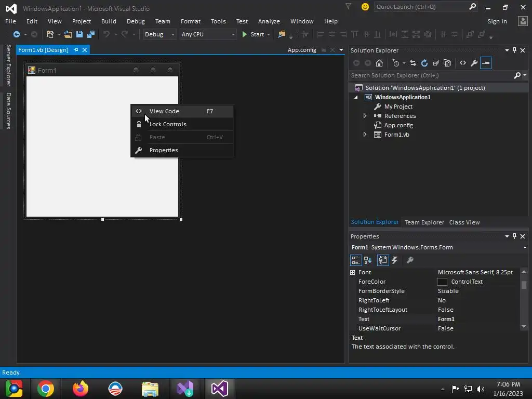
Task: Open Firefox from the taskbar
Action: (81, 389)
